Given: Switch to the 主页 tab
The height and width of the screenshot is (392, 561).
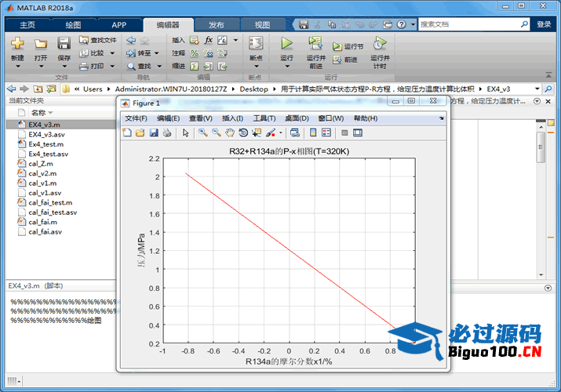Looking at the screenshot, I should [27, 24].
